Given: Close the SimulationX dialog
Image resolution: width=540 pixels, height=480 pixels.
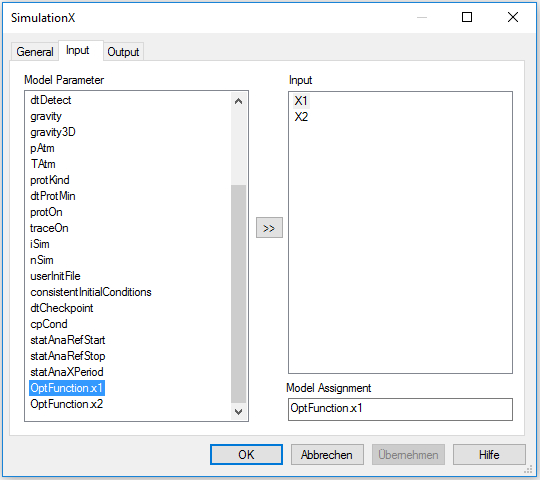Looking at the screenshot, I should (513, 17).
